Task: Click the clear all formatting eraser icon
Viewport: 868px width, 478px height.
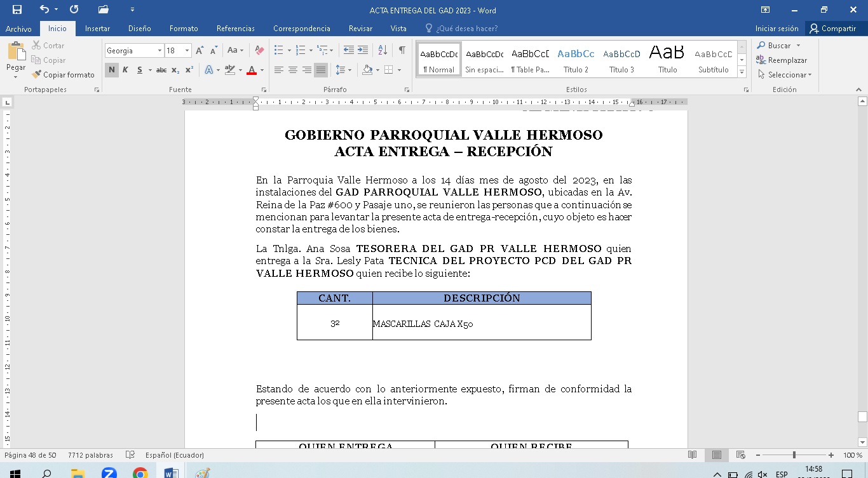Action: [x=259, y=50]
